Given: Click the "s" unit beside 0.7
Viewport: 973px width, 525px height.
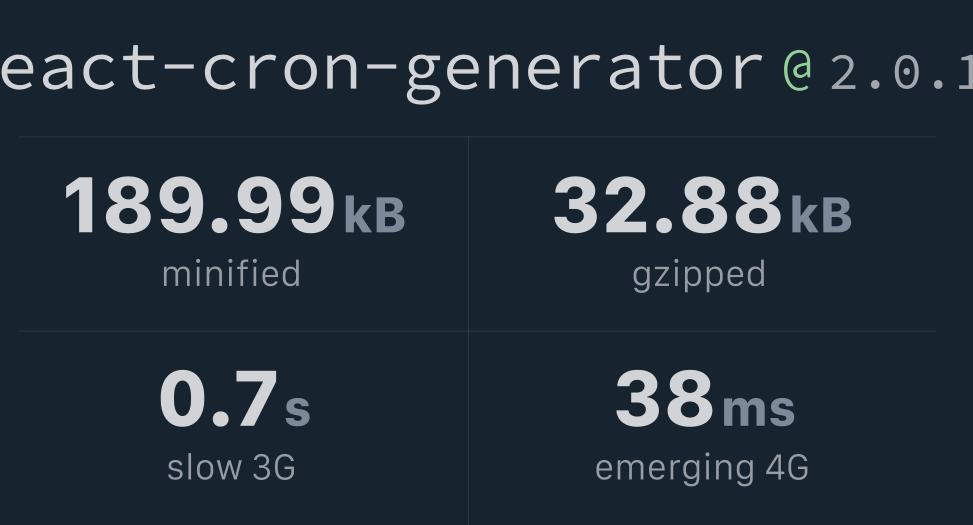Looking at the screenshot, I should [298, 409].
